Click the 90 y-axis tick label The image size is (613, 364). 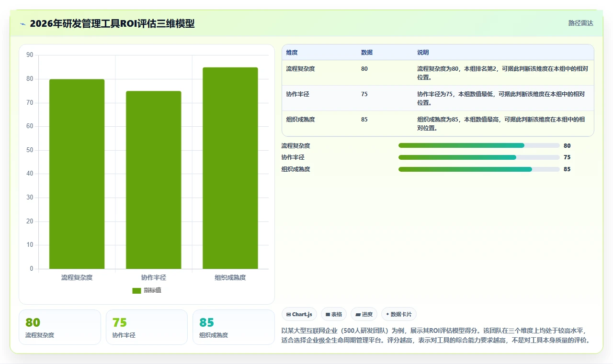click(x=30, y=55)
